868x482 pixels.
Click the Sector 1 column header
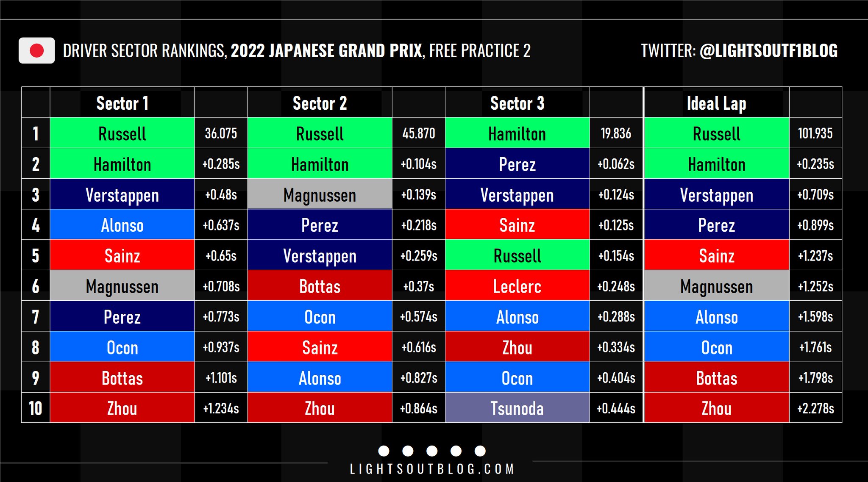122,103
